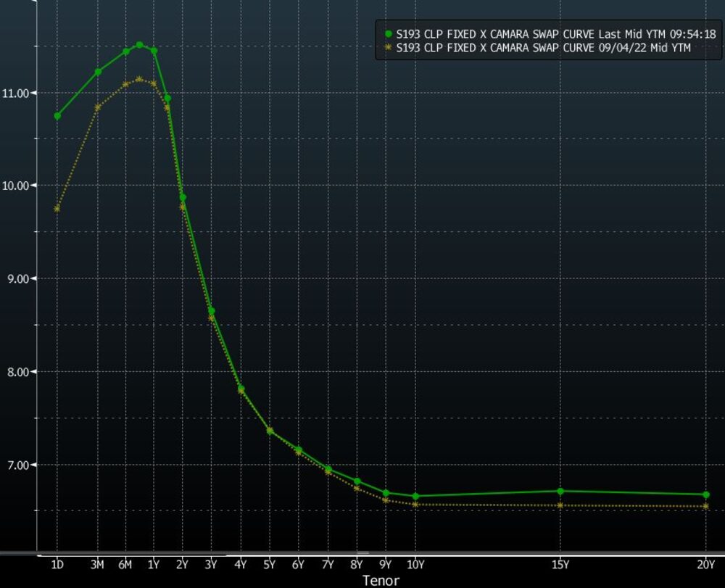Click the green data point at 20Y tenor
Image resolution: width=725 pixels, height=588 pixels.
(x=705, y=494)
